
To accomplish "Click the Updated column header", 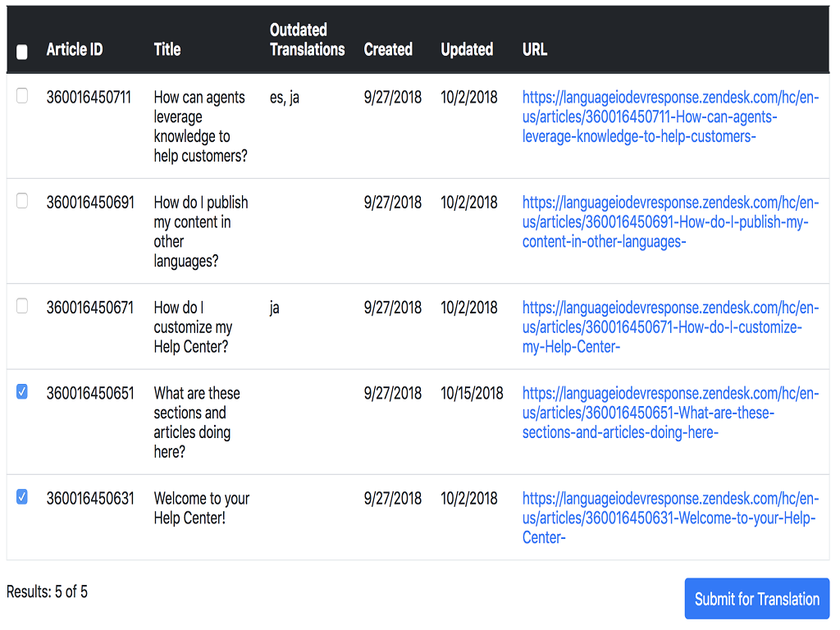I will (x=467, y=49).
